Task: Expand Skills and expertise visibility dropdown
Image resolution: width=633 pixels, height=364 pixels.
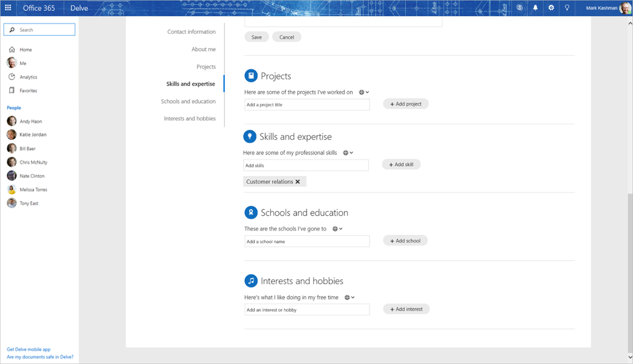Action: [348, 153]
